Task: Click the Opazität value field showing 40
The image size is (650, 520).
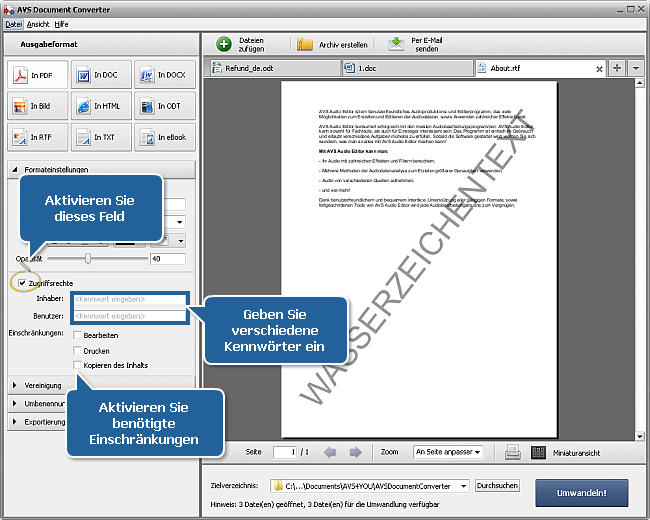Action: tap(168, 259)
